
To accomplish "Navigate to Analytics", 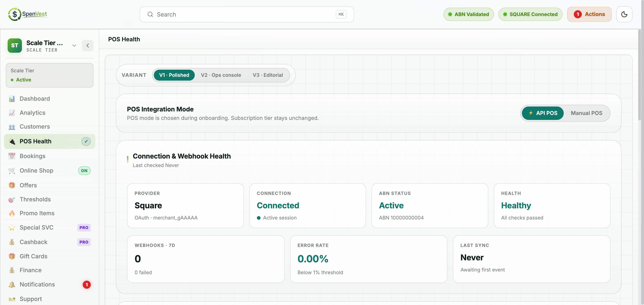I will point(49,113).
